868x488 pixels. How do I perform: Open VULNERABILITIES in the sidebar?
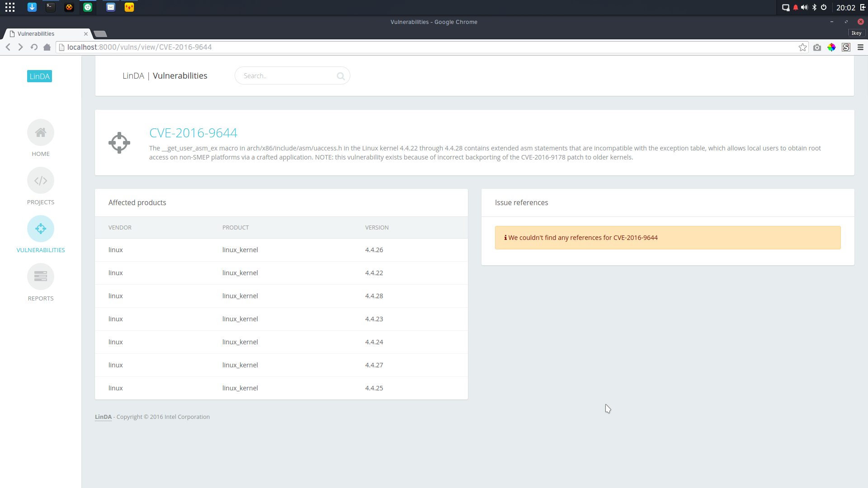coord(41,234)
